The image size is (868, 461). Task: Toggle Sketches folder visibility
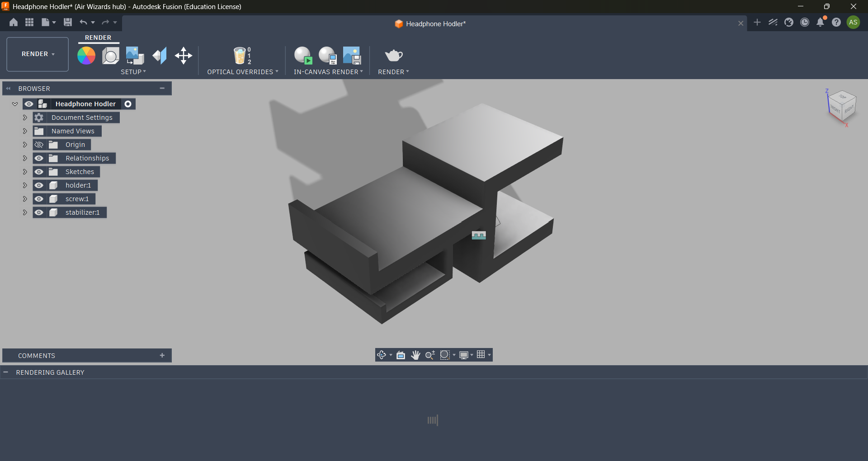(39, 172)
